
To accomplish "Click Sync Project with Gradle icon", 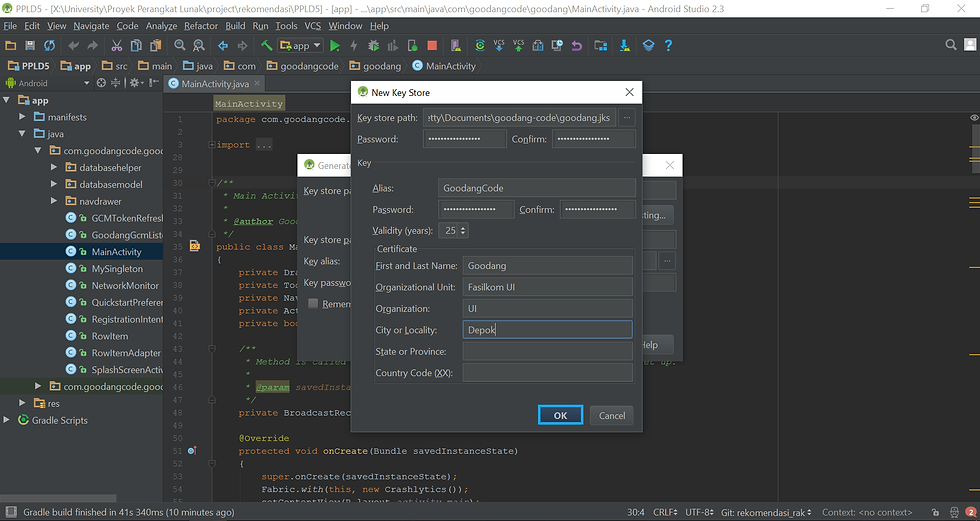I will coord(480,46).
